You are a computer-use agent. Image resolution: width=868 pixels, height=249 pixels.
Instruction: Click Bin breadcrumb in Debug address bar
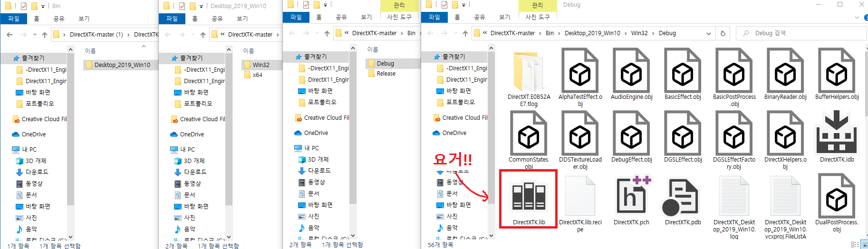[x=550, y=33]
